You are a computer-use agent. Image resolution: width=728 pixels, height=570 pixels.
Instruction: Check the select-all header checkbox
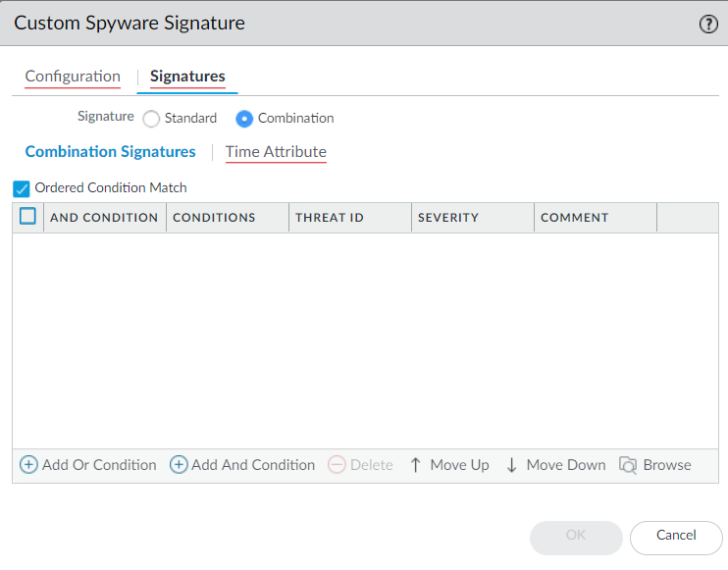click(x=27, y=217)
